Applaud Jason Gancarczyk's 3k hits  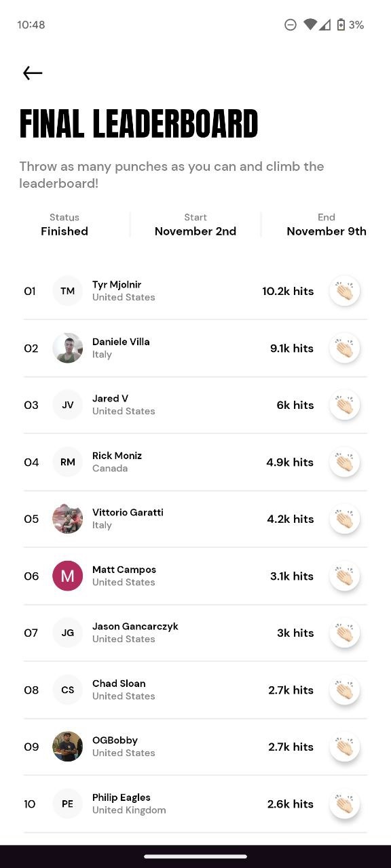tap(344, 633)
